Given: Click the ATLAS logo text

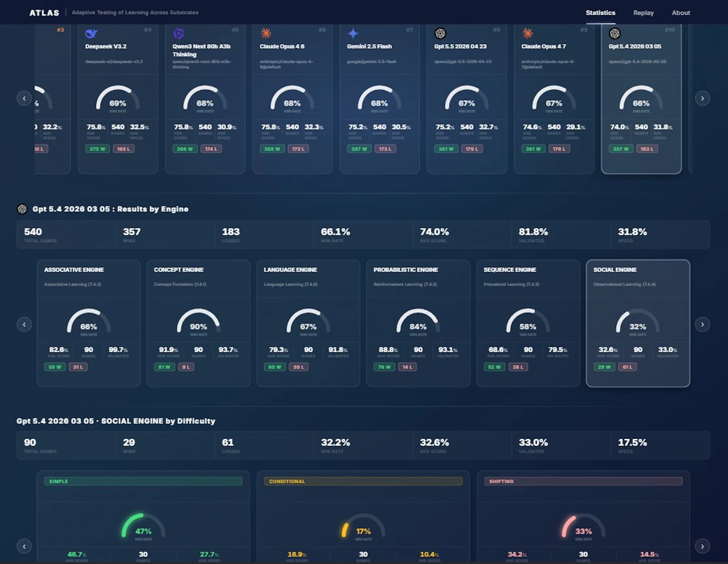Looking at the screenshot, I should (44, 13).
